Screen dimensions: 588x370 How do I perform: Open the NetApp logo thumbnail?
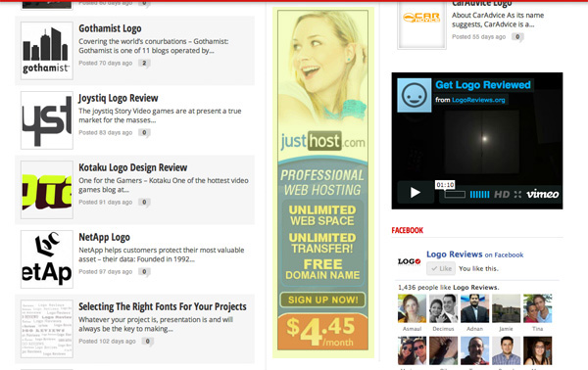[x=47, y=259]
